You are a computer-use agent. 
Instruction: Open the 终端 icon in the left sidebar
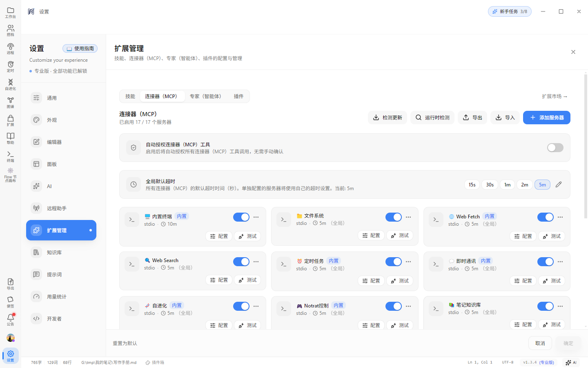pos(11,156)
